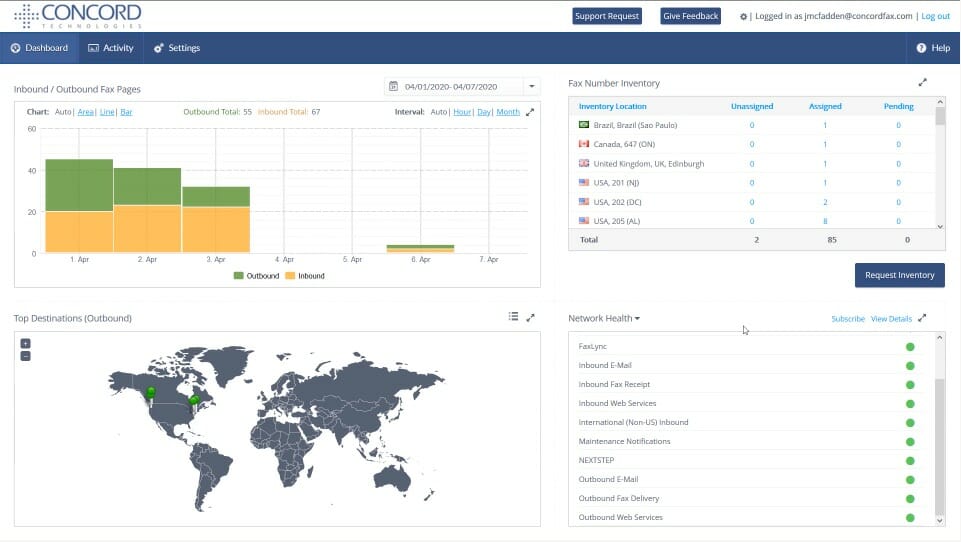Open the Activity tab
The height and width of the screenshot is (542, 961).
click(x=111, y=48)
